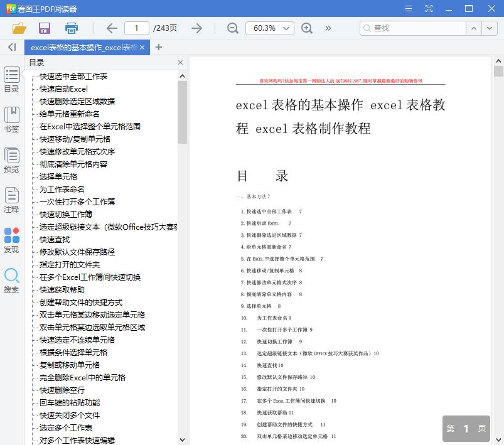Print the document with the printer icon
The image size is (504, 445).
pos(72,28)
